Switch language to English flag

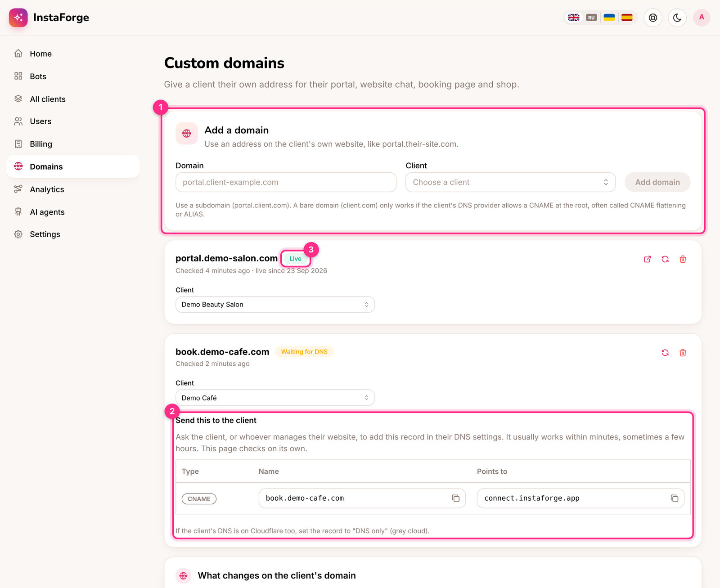click(x=574, y=18)
